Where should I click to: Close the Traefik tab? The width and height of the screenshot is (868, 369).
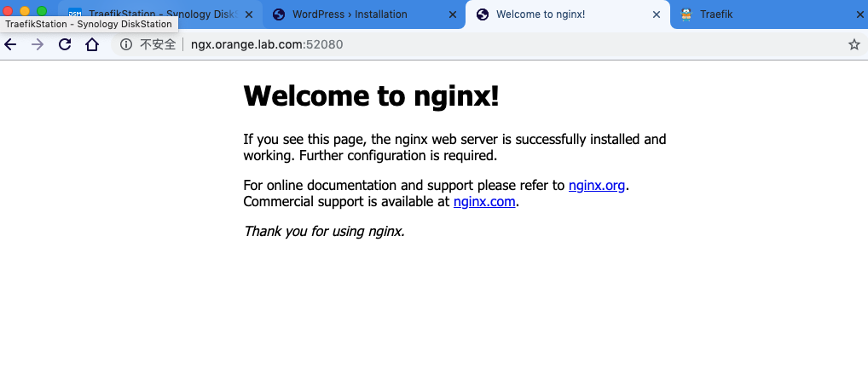pyautogui.click(x=860, y=15)
